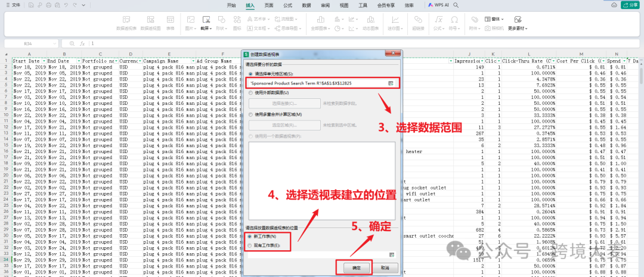Select the 使用多重合并计算区域(M) radio button
The height and width of the screenshot is (277, 644).
click(x=250, y=114)
